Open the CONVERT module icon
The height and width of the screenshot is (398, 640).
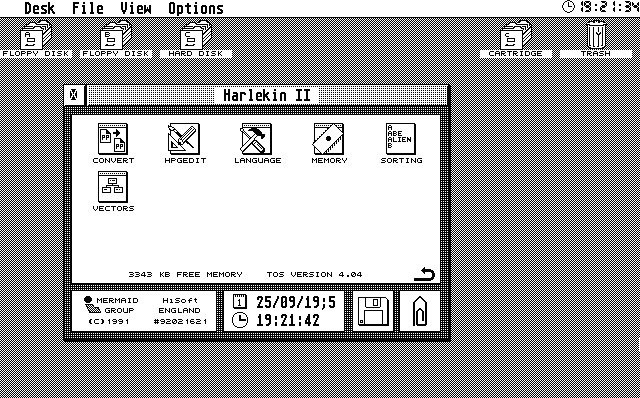113,139
